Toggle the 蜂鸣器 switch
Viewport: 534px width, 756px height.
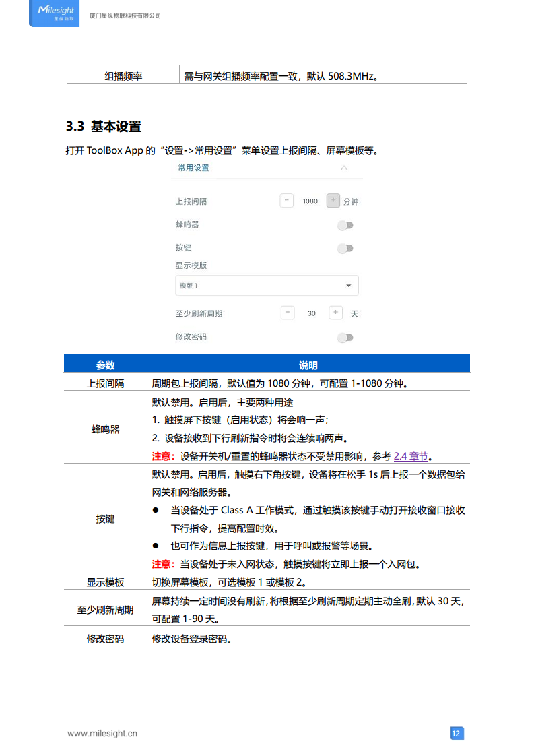pos(345,225)
